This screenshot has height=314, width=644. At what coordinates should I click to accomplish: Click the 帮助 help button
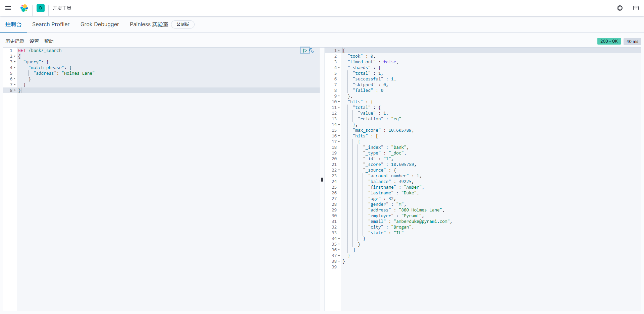49,41
